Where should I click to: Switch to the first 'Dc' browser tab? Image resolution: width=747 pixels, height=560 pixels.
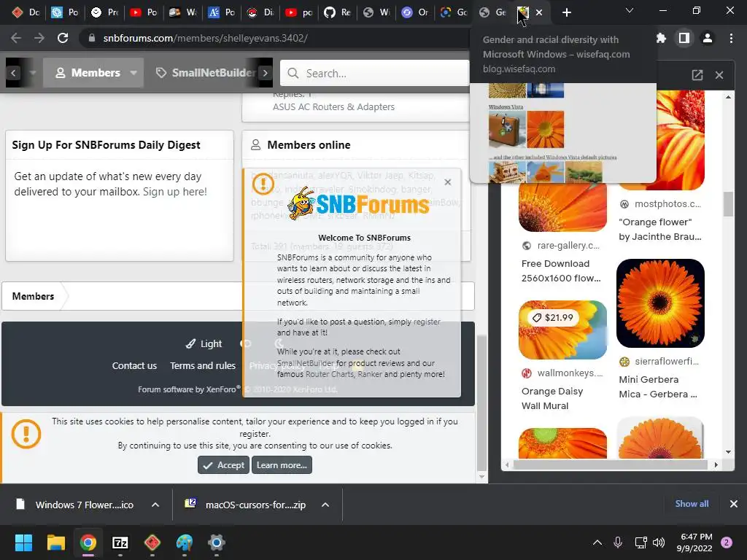pyautogui.click(x=26, y=12)
